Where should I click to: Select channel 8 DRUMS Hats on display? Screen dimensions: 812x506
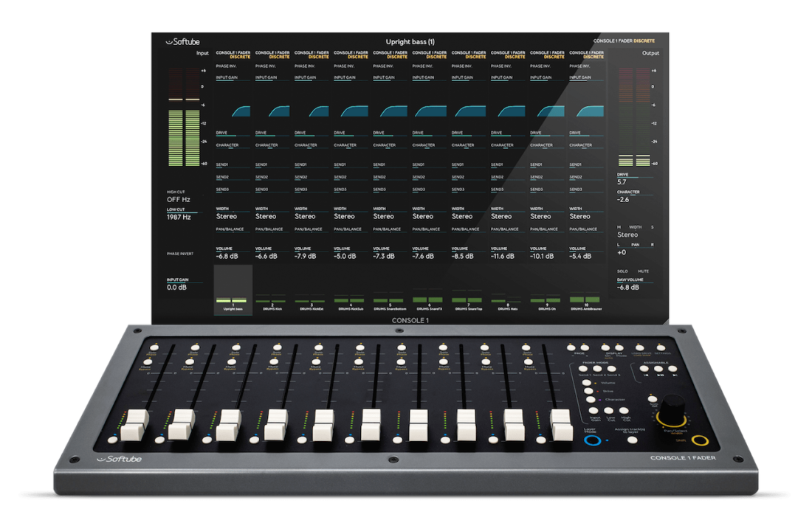click(x=508, y=305)
